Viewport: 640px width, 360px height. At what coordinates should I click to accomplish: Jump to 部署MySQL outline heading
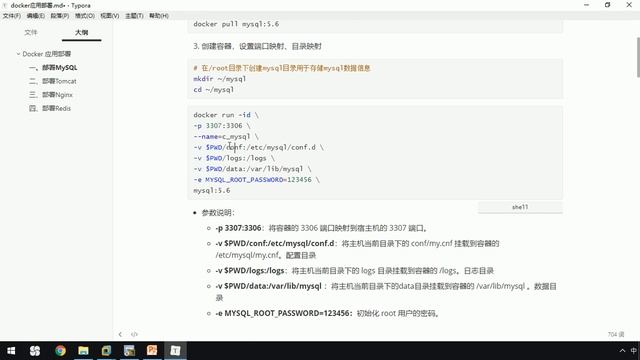tap(53, 68)
